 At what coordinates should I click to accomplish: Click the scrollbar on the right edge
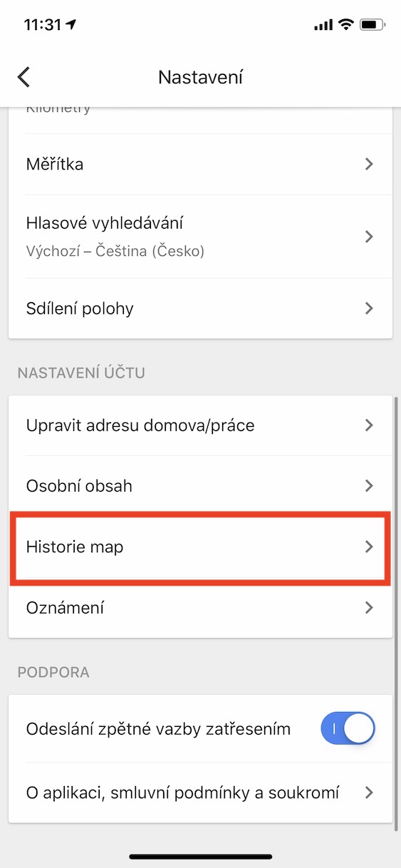pos(396,613)
